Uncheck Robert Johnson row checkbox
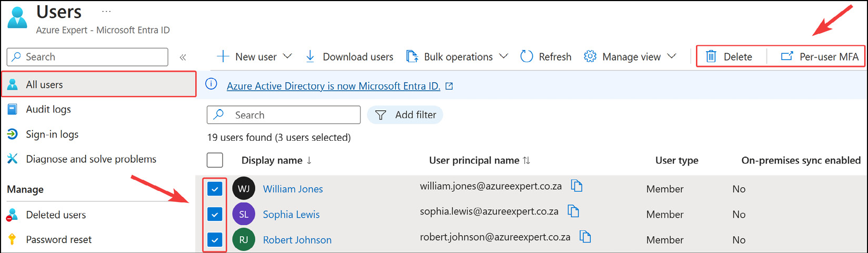Screen dimensions: 868x253 [215, 240]
